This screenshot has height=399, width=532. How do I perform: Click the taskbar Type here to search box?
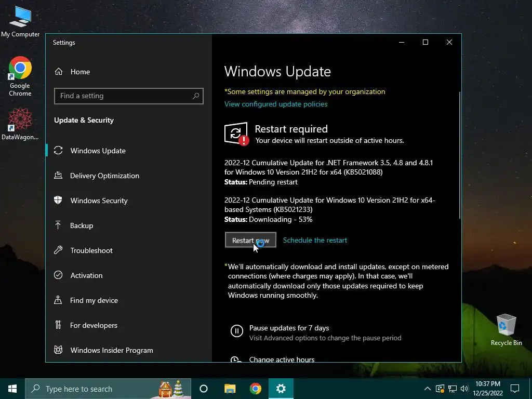click(x=108, y=389)
